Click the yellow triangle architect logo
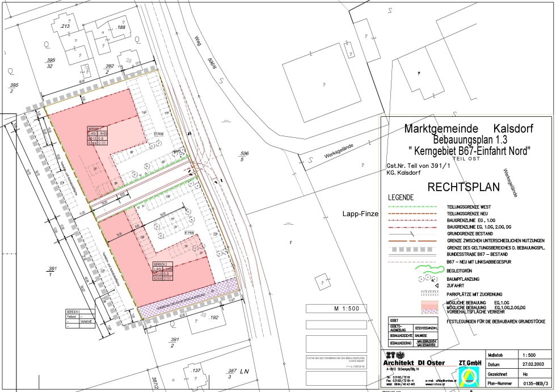The width and height of the screenshot is (556, 392). (469, 377)
